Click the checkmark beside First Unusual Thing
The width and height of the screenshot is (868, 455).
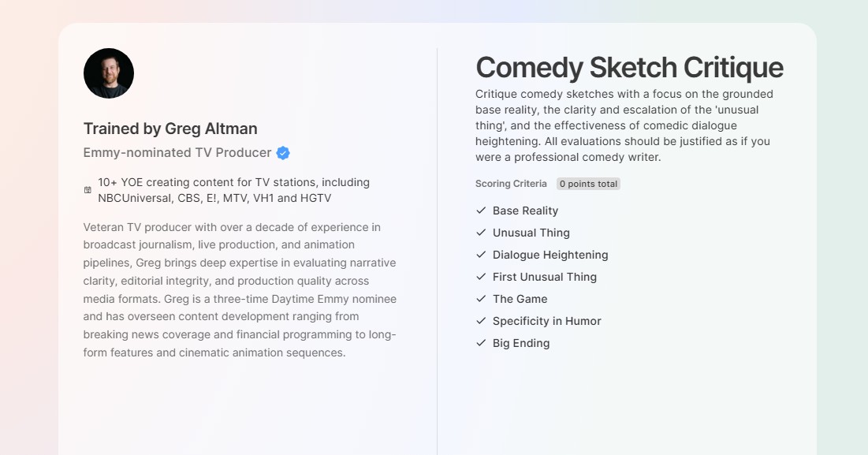tap(481, 277)
